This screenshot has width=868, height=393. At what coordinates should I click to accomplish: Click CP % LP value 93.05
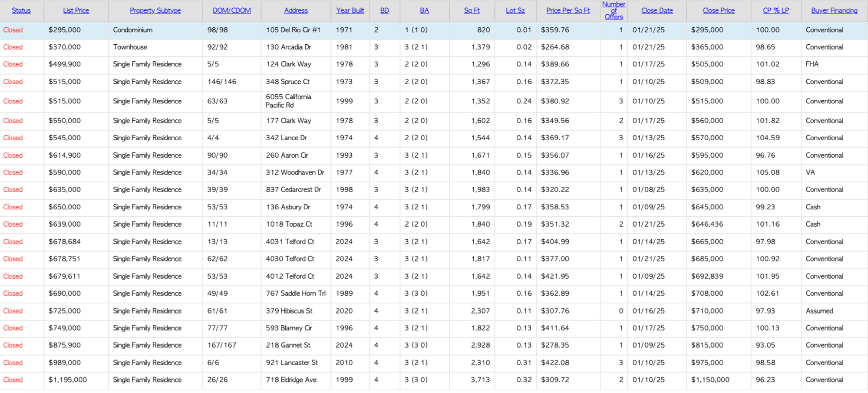(x=766, y=345)
